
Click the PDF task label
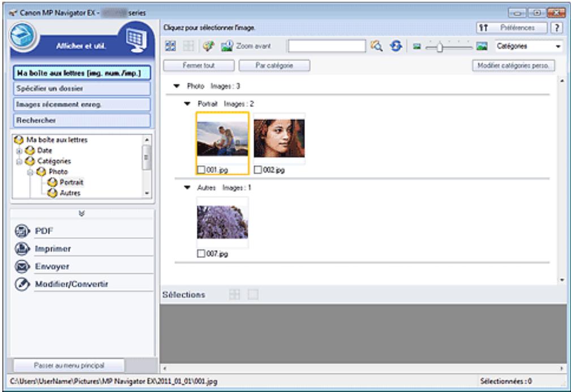[44, 231]
